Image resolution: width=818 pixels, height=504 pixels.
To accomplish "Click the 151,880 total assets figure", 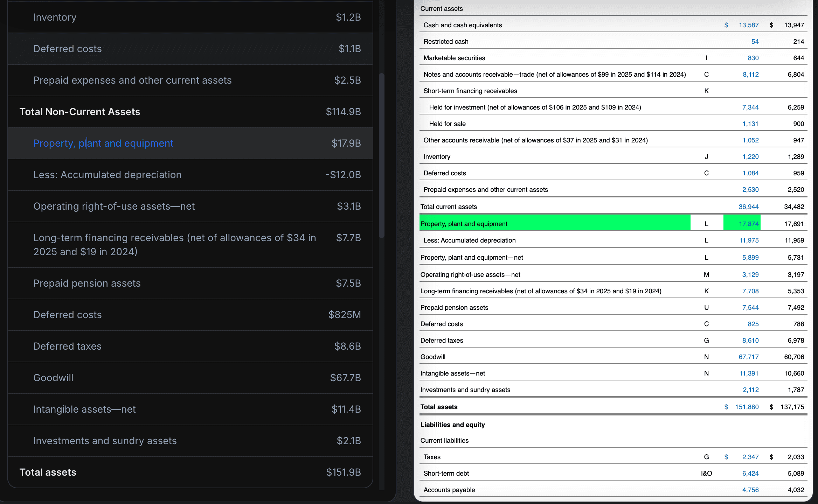I will pos(747,407).
